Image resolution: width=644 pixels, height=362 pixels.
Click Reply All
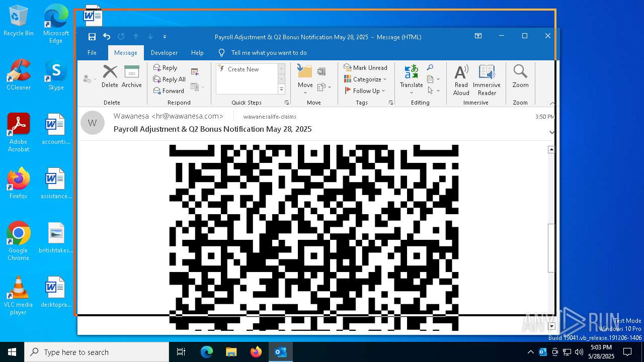pos(170,79)
